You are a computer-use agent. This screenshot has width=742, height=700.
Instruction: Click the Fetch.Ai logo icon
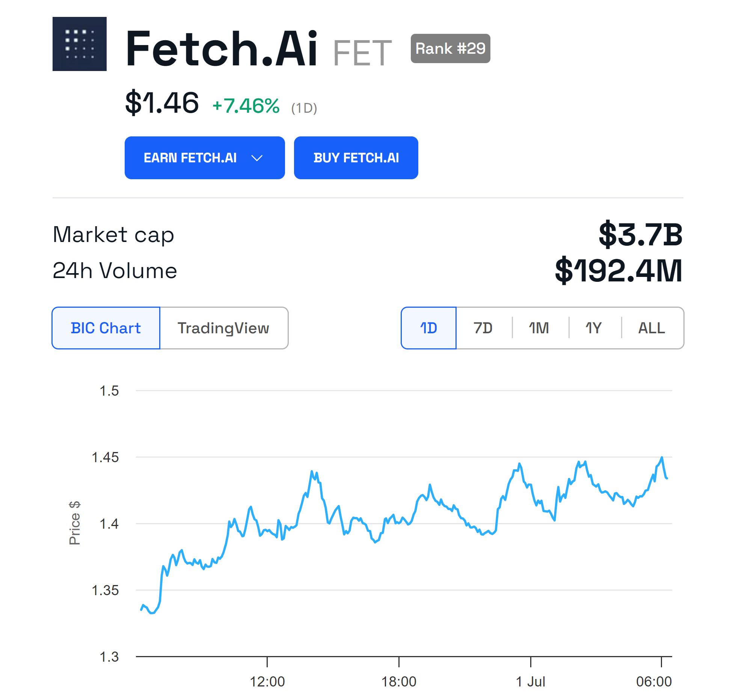coord(79,44)
